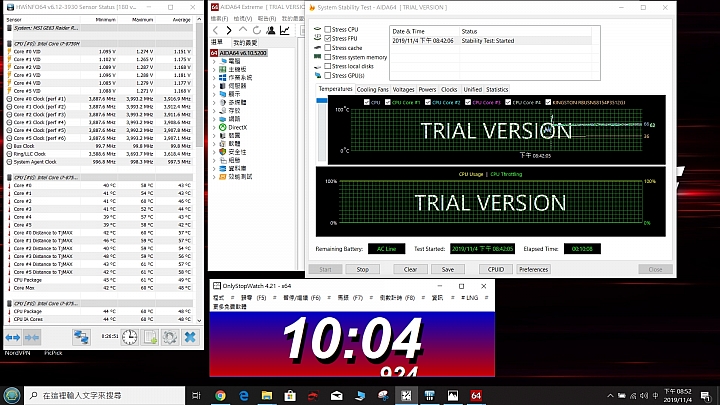Enable Stress GPU(s) checkbox
The image size is (720, 405).
[327, 75]
